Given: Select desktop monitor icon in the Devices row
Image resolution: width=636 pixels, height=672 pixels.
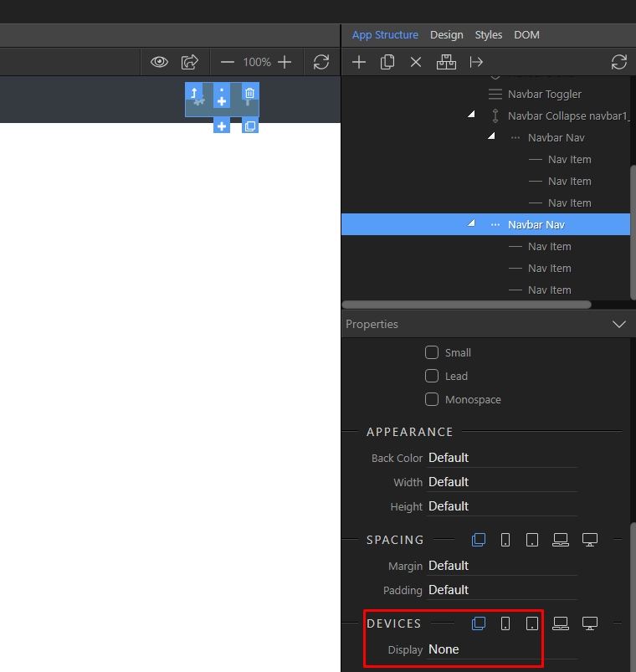Looking at the screenshot, I should click(x=590, y=623).
